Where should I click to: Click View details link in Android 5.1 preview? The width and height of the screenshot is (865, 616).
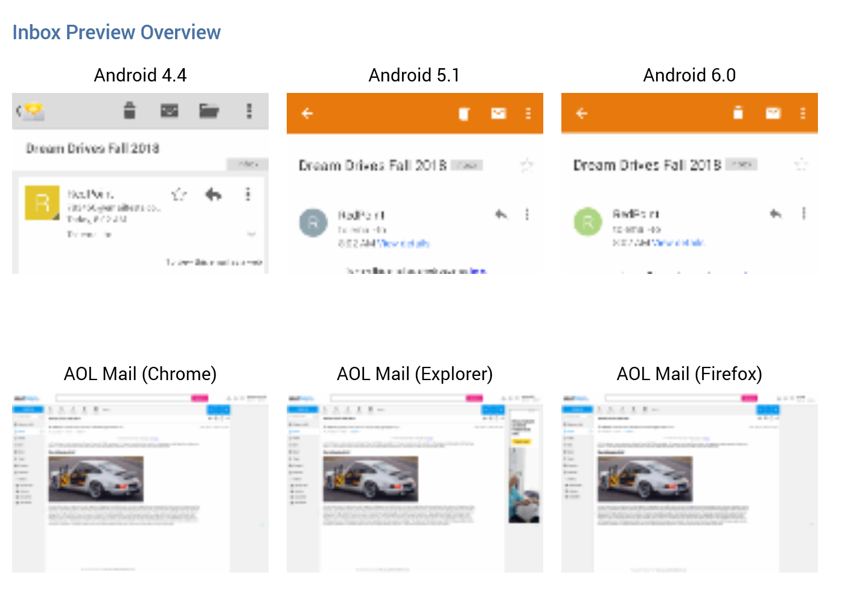pos(403,244)
